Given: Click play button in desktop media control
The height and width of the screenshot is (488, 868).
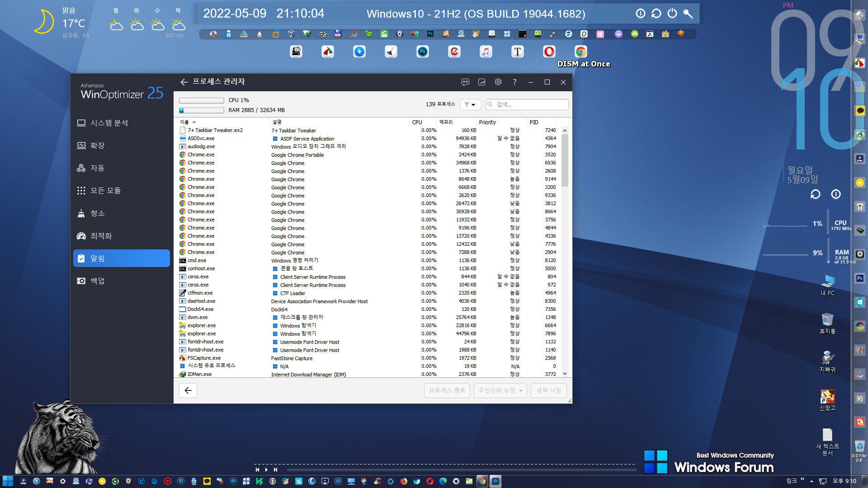Looking at the screenshot, I should (266, 469).
